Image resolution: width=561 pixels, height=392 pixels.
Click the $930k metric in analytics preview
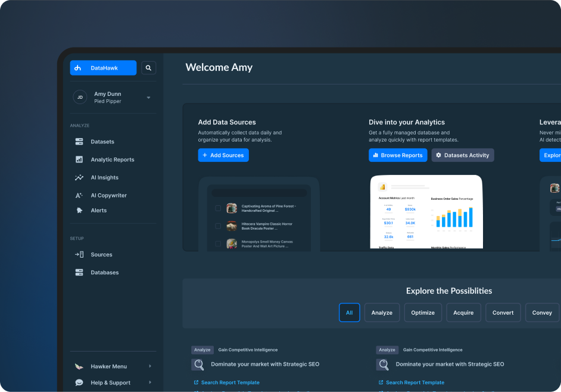[410, 209]
